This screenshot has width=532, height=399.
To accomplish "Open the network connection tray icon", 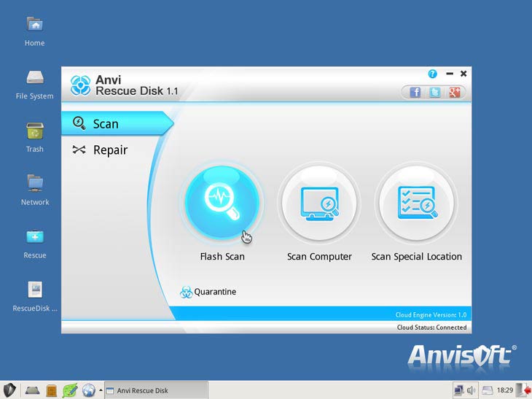I will (459, 390).
